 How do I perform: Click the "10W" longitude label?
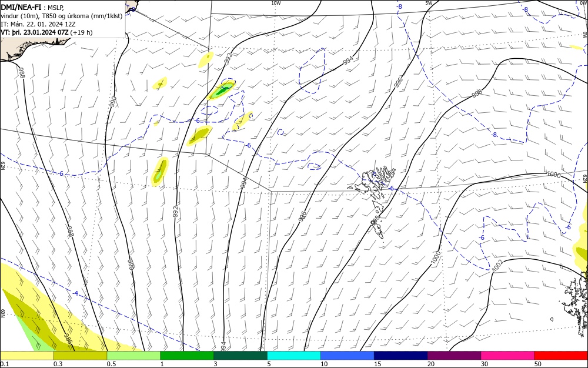point(276,3)
